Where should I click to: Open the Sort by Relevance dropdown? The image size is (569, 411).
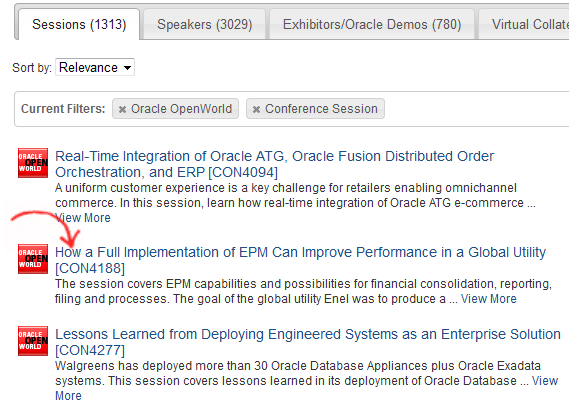click(x=95, y=67)
